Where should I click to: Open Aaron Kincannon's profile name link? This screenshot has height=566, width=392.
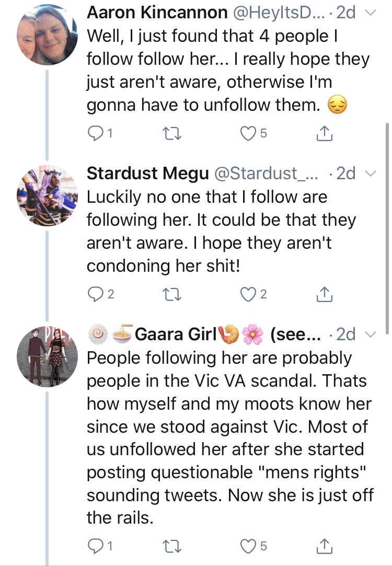click(x=157, y=13)
